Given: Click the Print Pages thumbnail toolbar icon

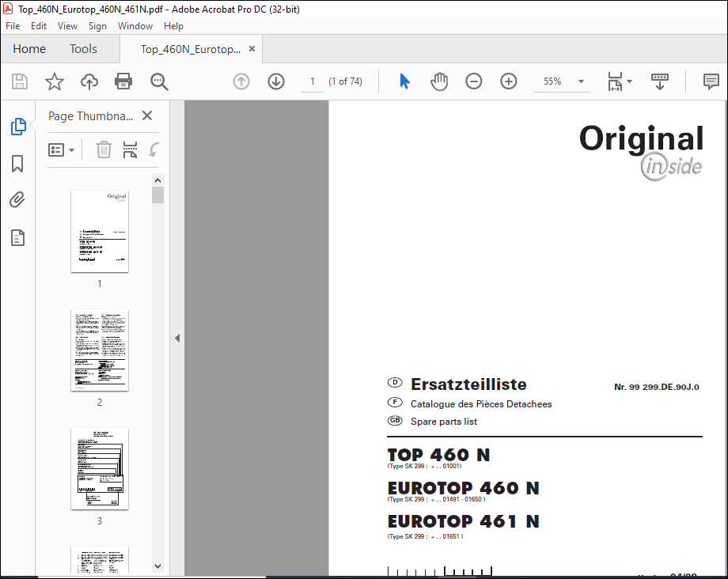Looking at the screenshot, I should pyautogui.click(x=130, y=149).
